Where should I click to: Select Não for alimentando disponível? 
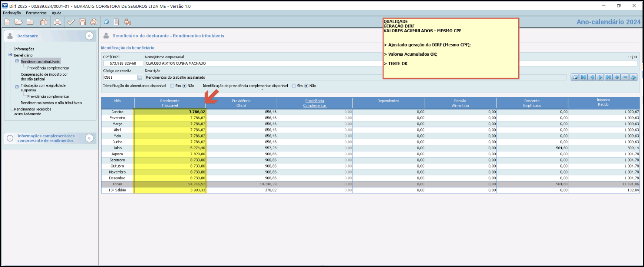(184, 86)
